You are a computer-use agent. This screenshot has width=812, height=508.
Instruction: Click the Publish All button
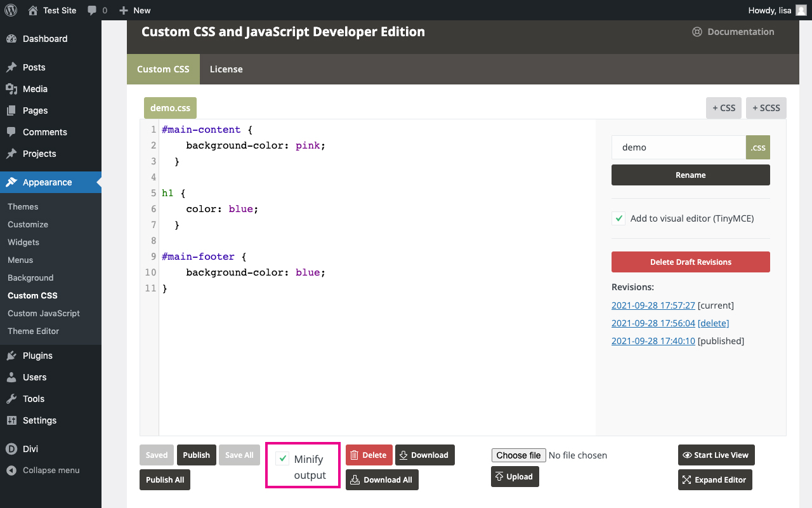coord(165,479)
